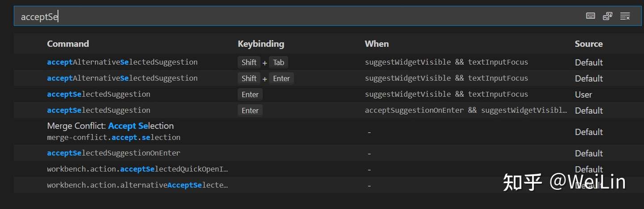Select the acceptSelectedSuggestion command with Default source
The height and width of the screenshot is (209, 644).
point(98,110)
